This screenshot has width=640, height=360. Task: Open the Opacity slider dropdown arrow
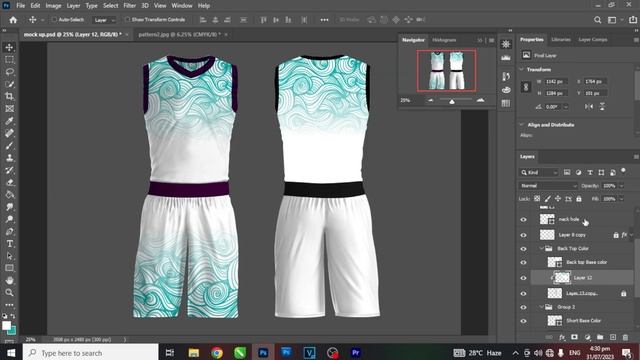(621, 186)
